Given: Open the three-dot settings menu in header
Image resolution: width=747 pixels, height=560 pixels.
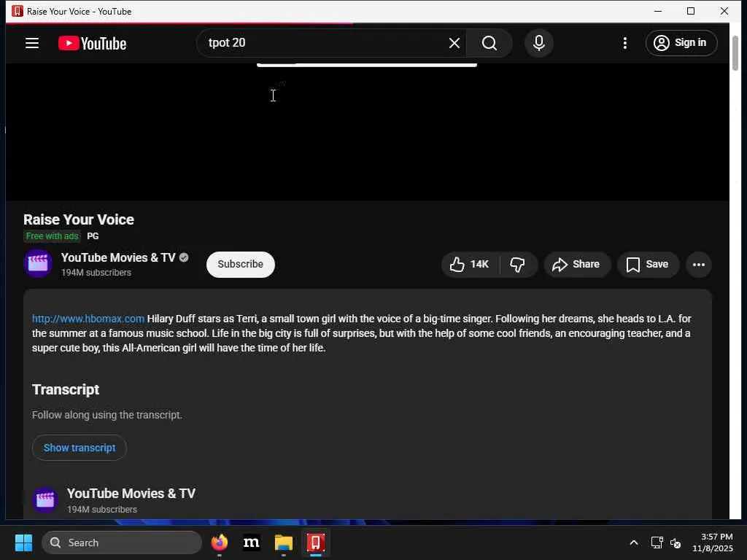Looking at the screenshot, I should coord(625,43).
